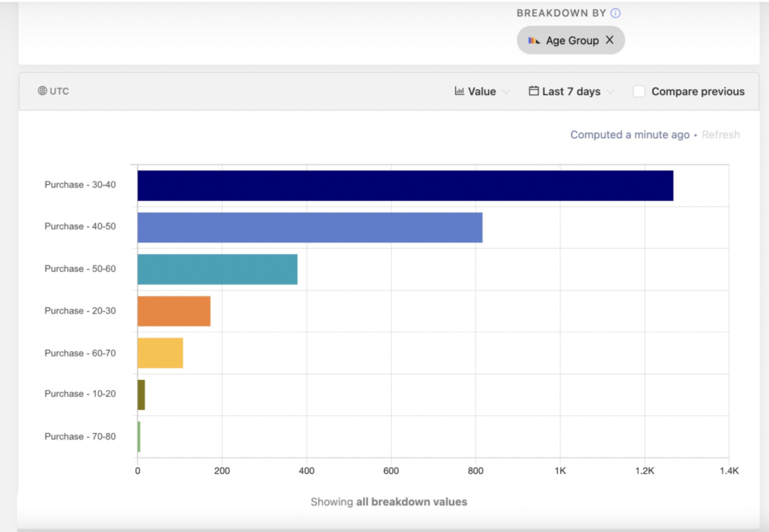The image size is (769, 532).
Task: Click the olive Purchase 10-20 bar
Action: pyautogui.click(x=141, y=395)
